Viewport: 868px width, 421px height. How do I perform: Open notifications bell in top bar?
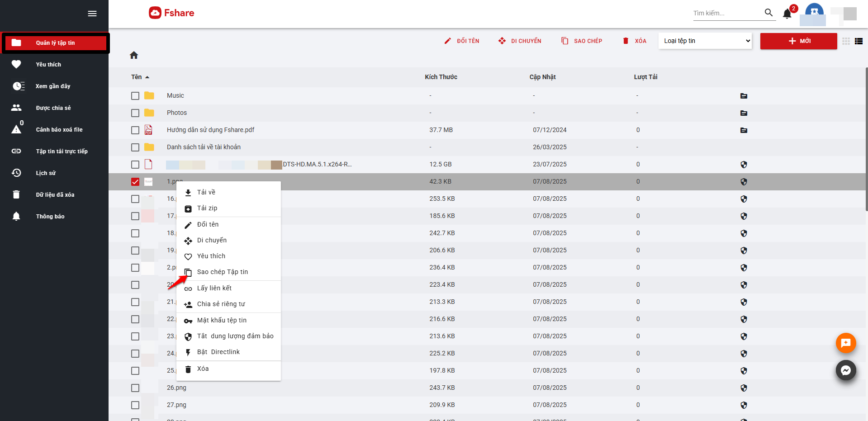point(787,14)
